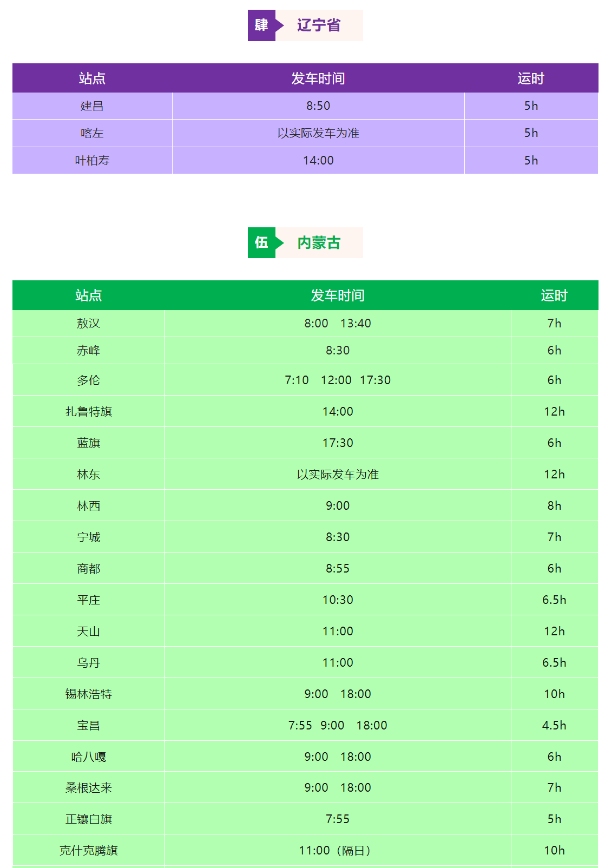Click the 叶柏寿 departure time 14:00

(x=318, y=161)
